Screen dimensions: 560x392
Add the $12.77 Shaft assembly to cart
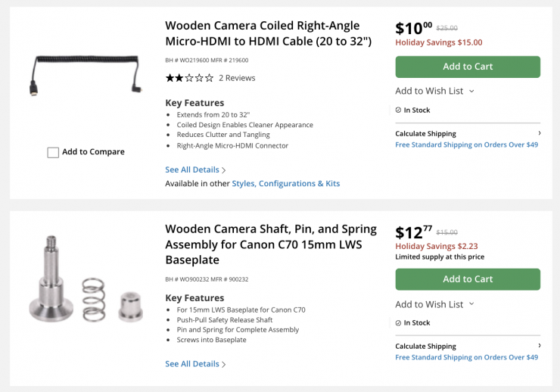point(468,279)
